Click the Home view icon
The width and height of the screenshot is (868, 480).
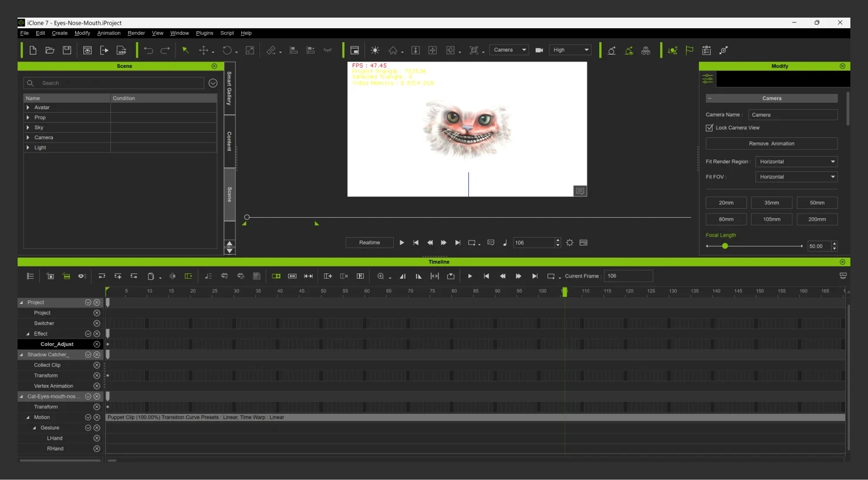tap(393, 50)
